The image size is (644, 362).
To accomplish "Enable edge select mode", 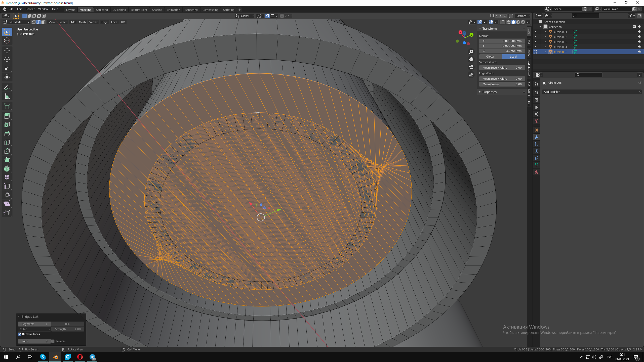I will 38,22.
